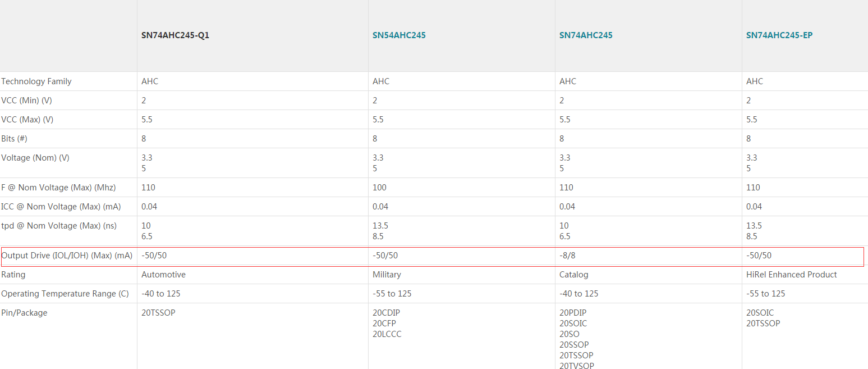This screenshot has width=868, height=369.
Task: Click the 100 MHz frequency value for SN54AHC245
Action: click(x=379, y=188)
